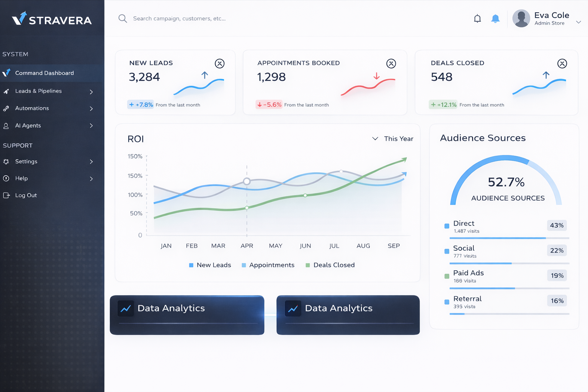588x392 pixels.
Task: Go to the Automations menu label
Action: [x=32, y=108]
